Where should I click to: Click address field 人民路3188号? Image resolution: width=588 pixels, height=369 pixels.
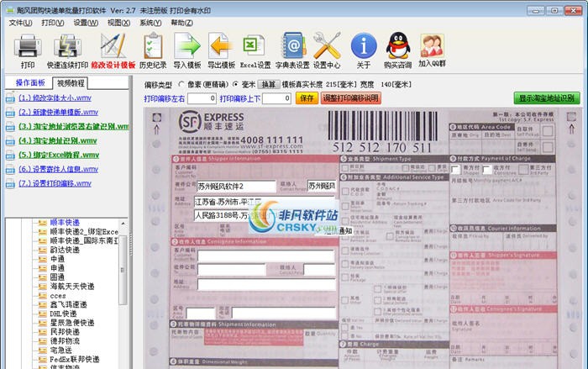tap(221, 215)
